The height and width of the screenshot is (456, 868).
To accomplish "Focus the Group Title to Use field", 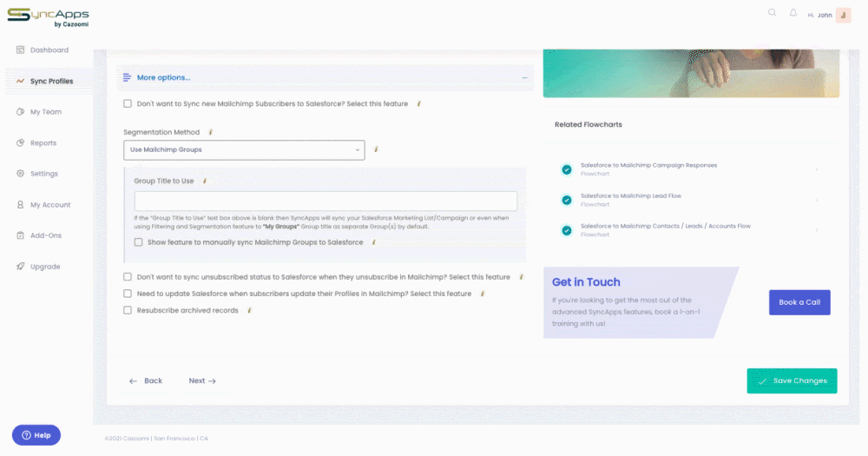I will (325, 202).
